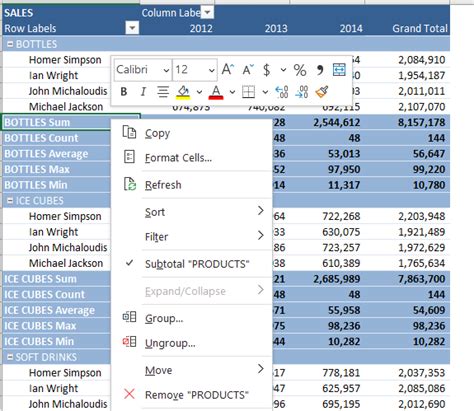Apply the yellow fill color swatch
This screenshot has width=474, height=411.
[x=183, y=92]
